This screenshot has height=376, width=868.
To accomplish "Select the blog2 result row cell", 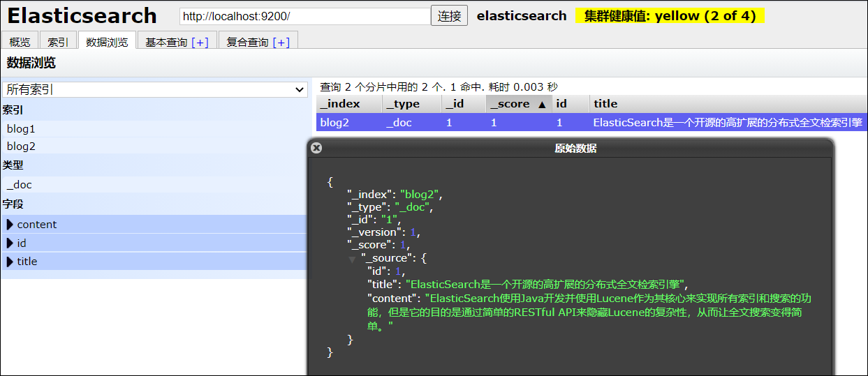I will (x=349, y=122).
